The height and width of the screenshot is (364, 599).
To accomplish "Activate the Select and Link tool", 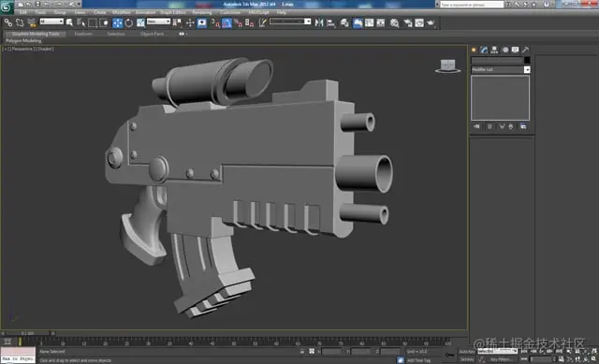I will pyautogui.click(x=8, y=22).
